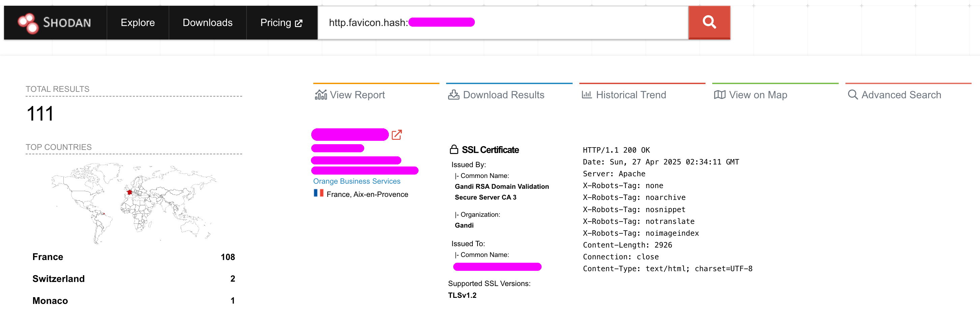Viewport: 980px width, 310px height.
Task: Filter results by France
Action: tap(48, 257)
